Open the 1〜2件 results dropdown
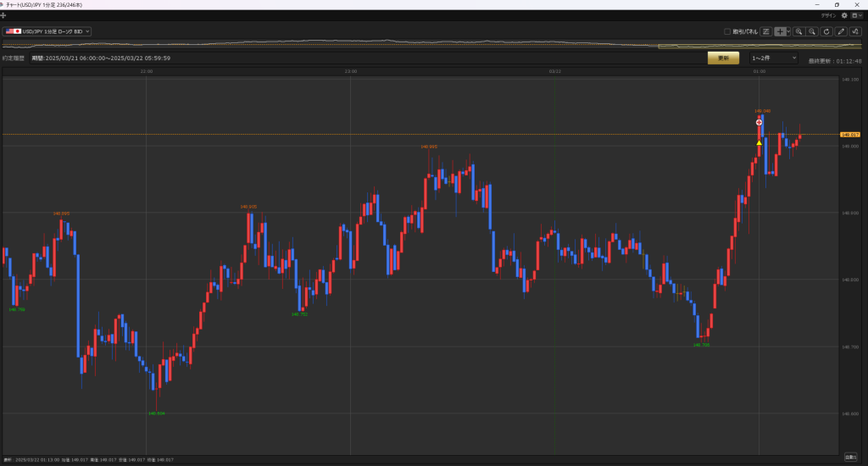The height and width of the screenshot is (466, 868). click(773, 58)
